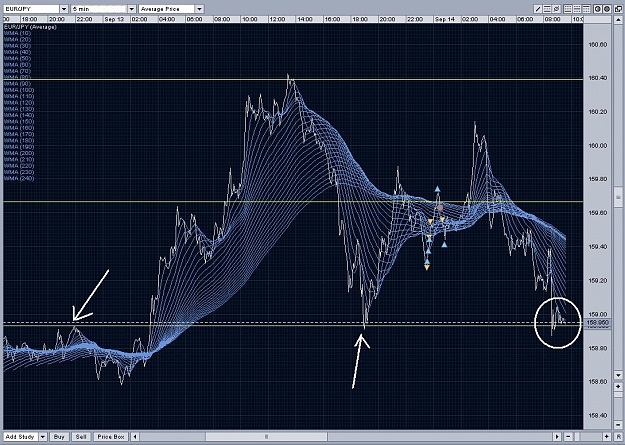Select the trend line drawing tool

click(538, 9)
